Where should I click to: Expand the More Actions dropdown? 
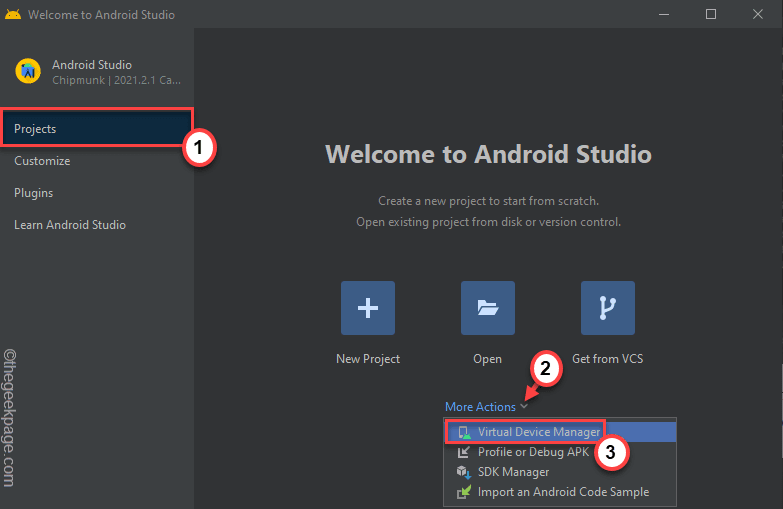[x=486, y=407]
